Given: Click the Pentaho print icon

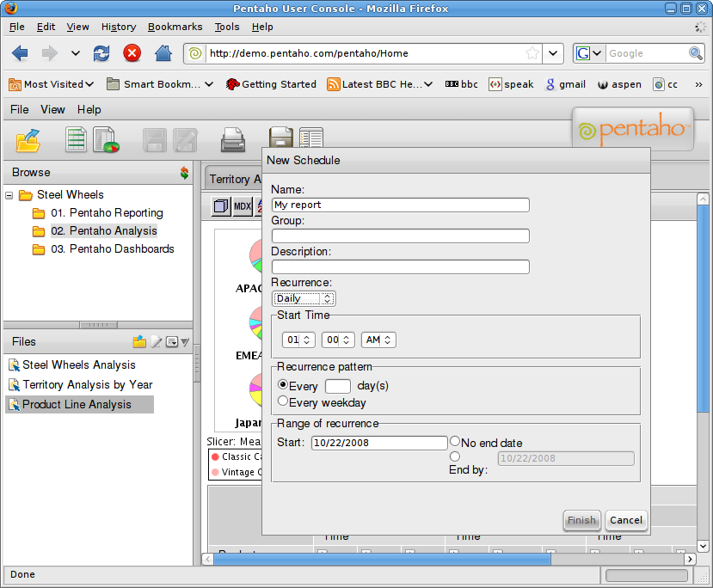Looking at the screenshot, I should coord(233,140).
